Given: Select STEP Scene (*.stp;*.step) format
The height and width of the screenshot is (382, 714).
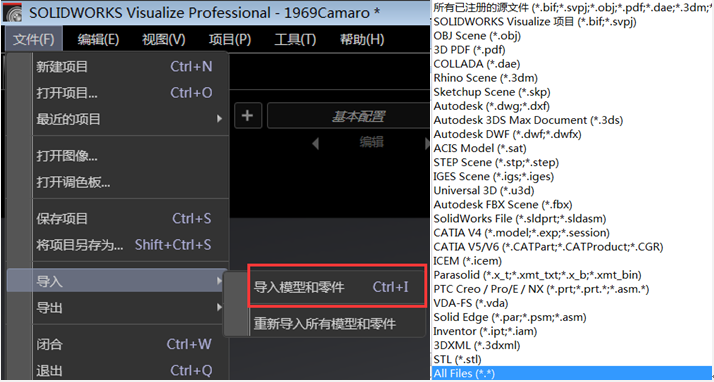Looking at the screenshot, I should 496,162.
